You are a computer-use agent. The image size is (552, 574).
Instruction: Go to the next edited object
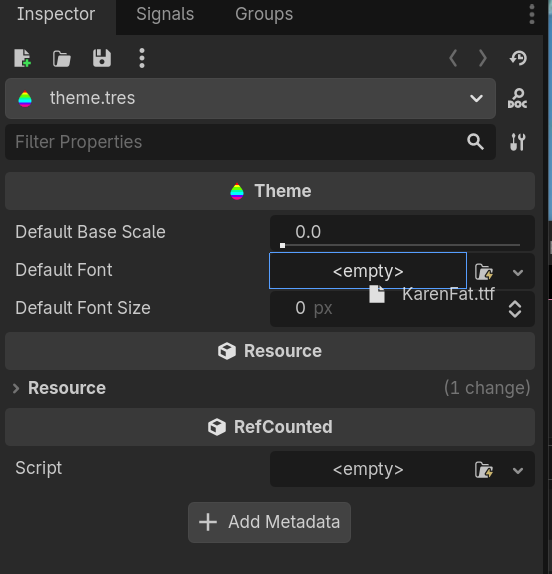point(483,58)
